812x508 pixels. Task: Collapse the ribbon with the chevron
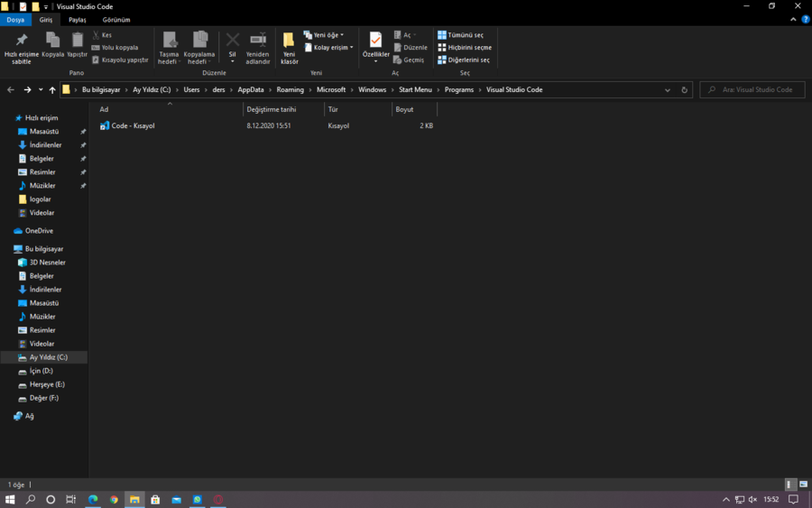pyautogui.click(x=793, y=19)
